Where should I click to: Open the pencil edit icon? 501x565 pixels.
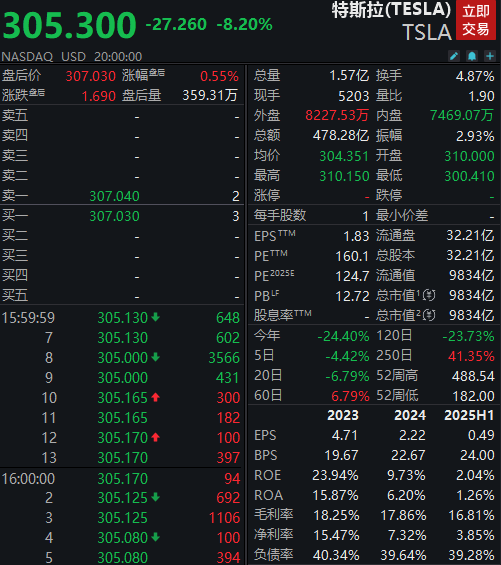click(454, 56)
